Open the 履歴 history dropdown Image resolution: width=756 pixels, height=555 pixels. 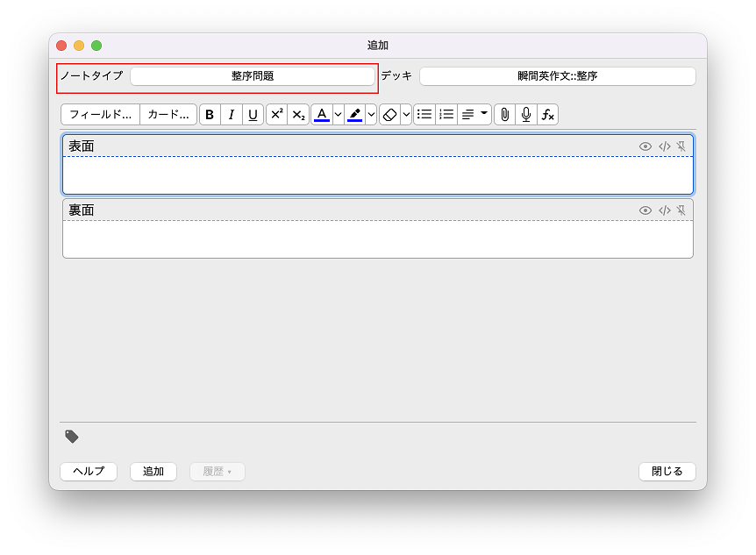[x=218, y=471]
